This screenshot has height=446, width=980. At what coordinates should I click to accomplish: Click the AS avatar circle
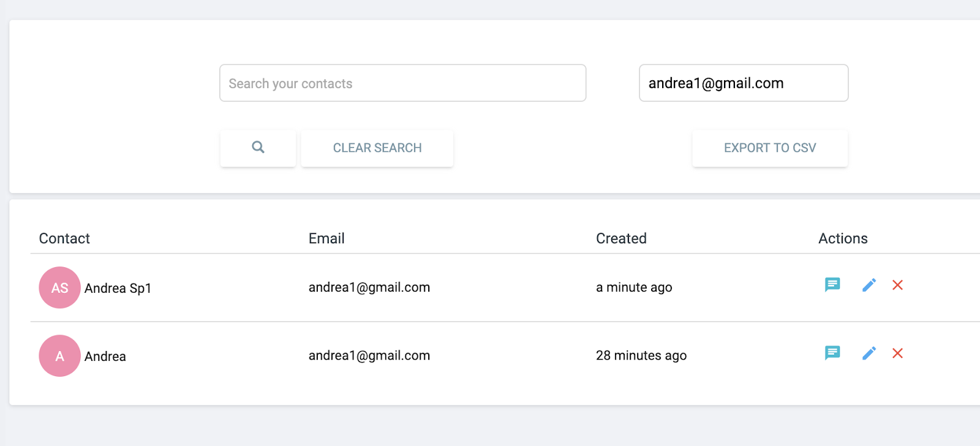pos(59,287)
